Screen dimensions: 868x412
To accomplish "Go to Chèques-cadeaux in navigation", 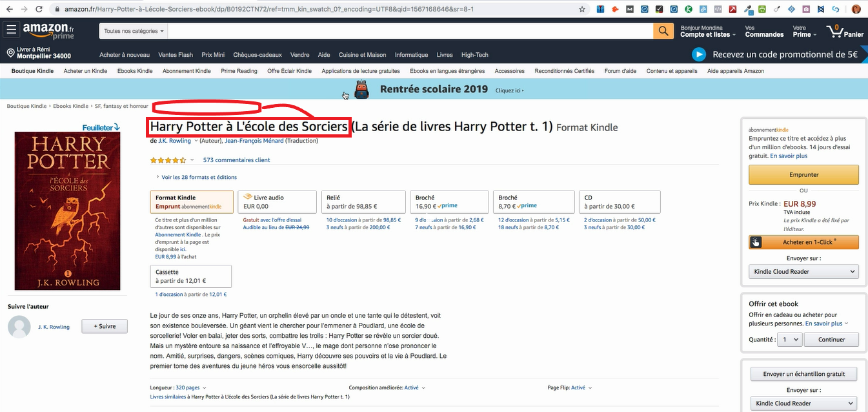I will (257, 55).
